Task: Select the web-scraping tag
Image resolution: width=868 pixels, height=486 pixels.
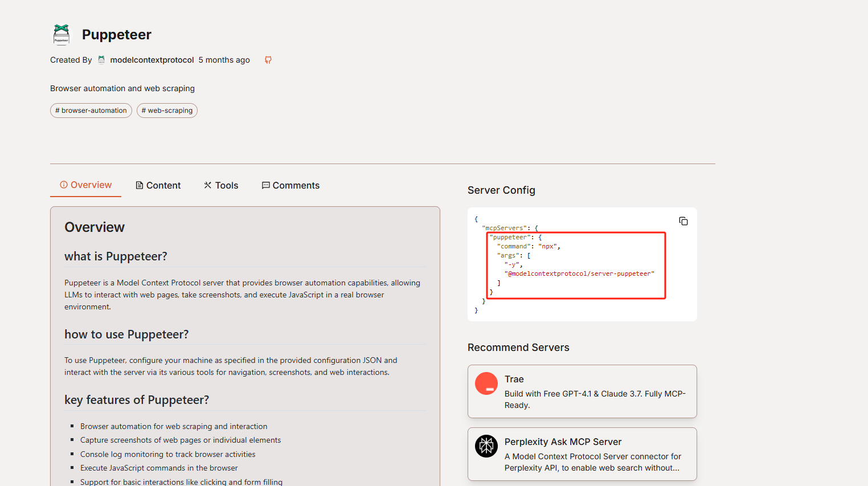Action: (x=167, y=111)
